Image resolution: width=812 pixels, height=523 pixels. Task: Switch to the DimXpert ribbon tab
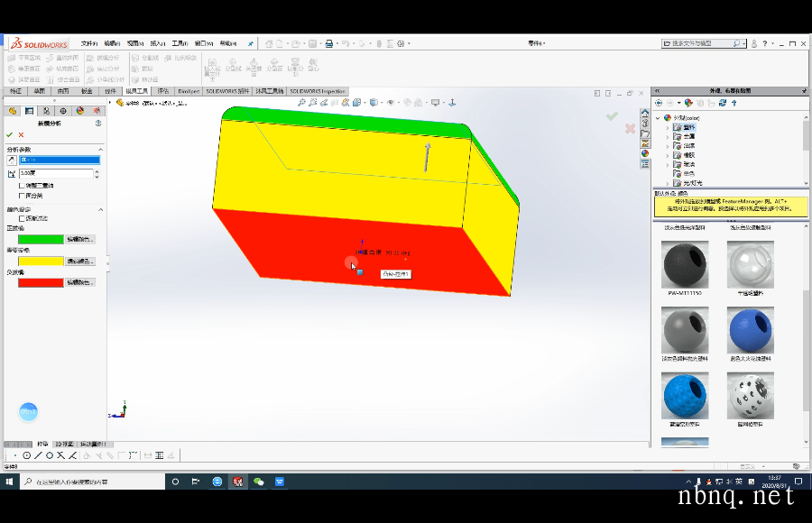189,91
